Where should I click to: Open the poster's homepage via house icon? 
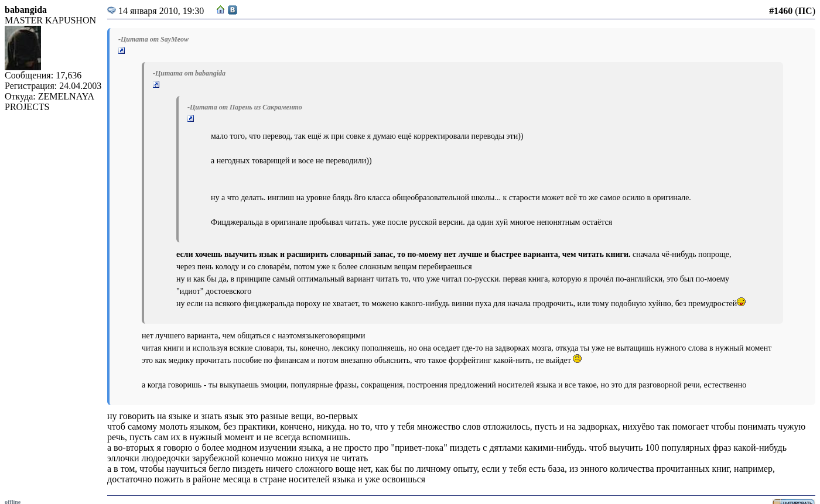(x=220, y=10)
